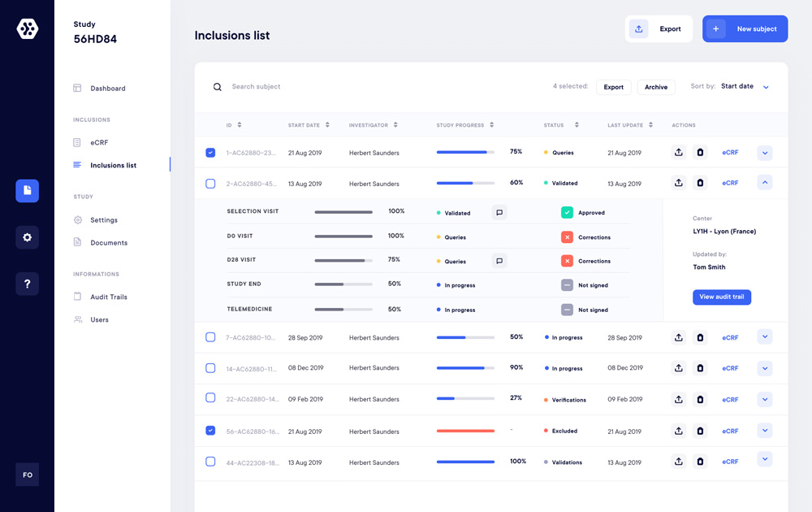
Task: Click the clipboard icon in row 2-AC62880-45
Action: 700,183
